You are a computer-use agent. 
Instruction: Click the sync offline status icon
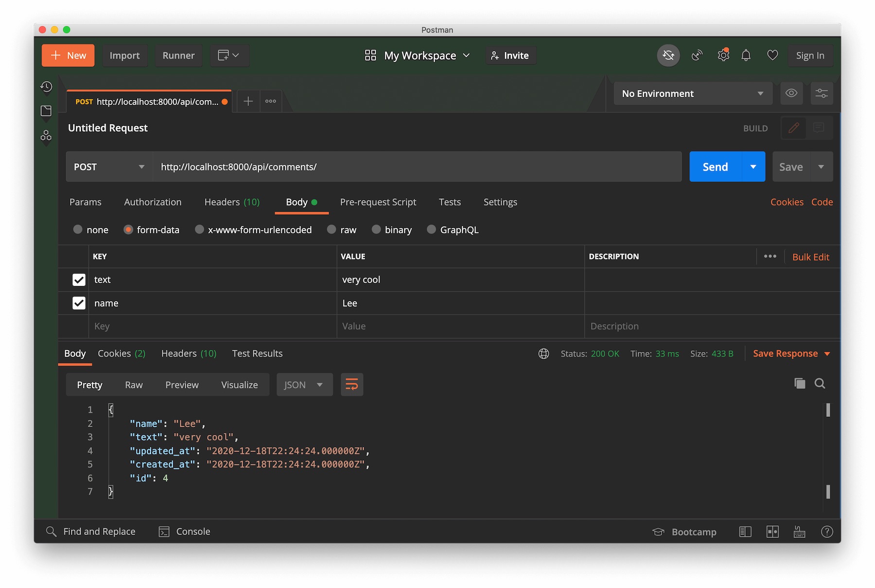tap(668, 55)
